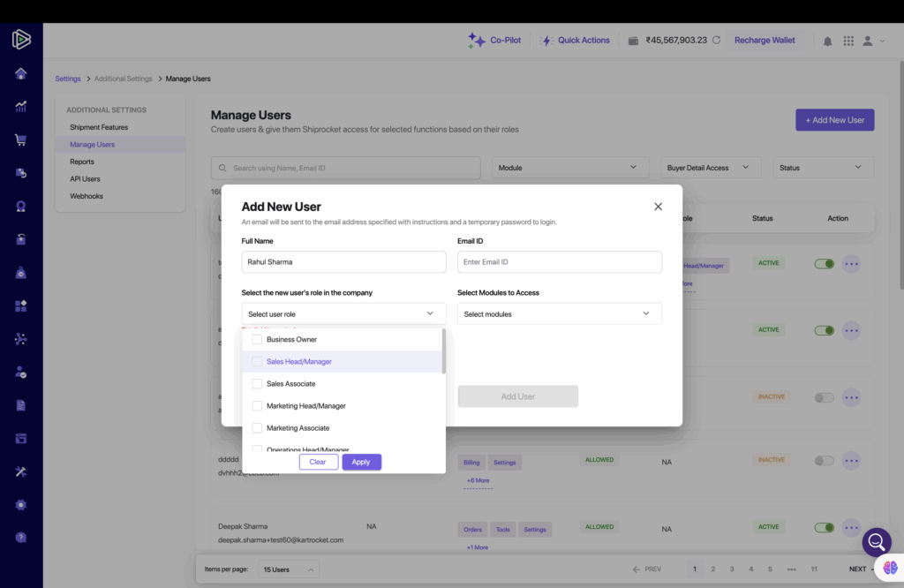Click the help question mark sidebar icon
The height and width of the screenshot is (588, 904).
[x=20, y=537]
